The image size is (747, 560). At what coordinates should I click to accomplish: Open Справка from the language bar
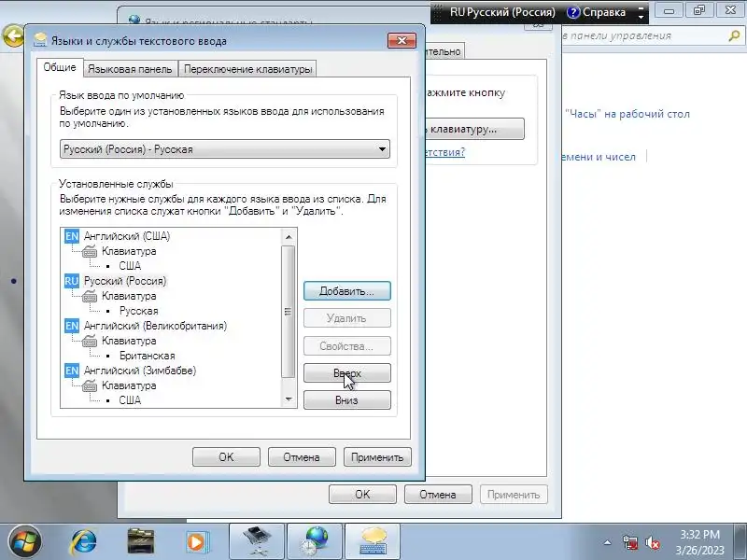(596, 12)
